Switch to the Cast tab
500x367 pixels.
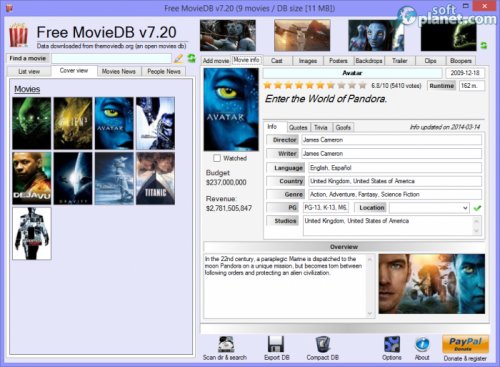pos(277,61)
